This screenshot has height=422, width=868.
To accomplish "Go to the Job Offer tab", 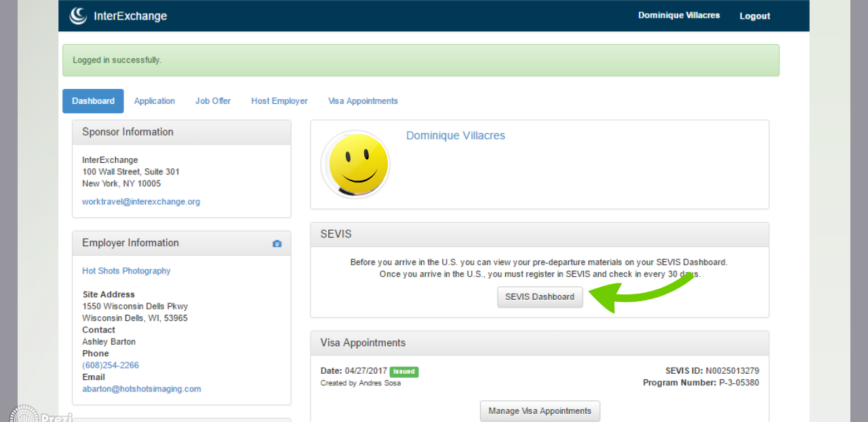I will tap(213, 101).
